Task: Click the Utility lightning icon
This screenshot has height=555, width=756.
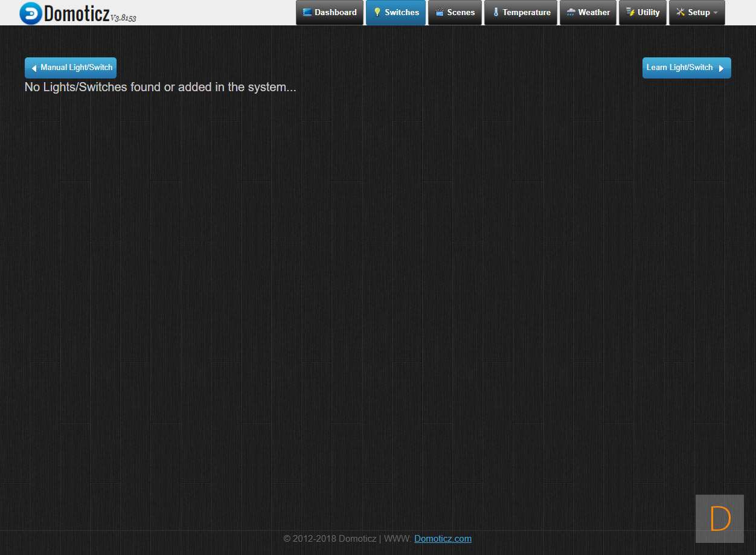Action: pos(630,12)
